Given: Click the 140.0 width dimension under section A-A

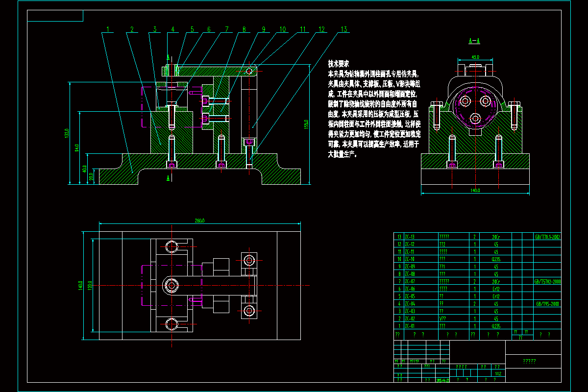Looking at the screenshot, I should click(475, 190).
